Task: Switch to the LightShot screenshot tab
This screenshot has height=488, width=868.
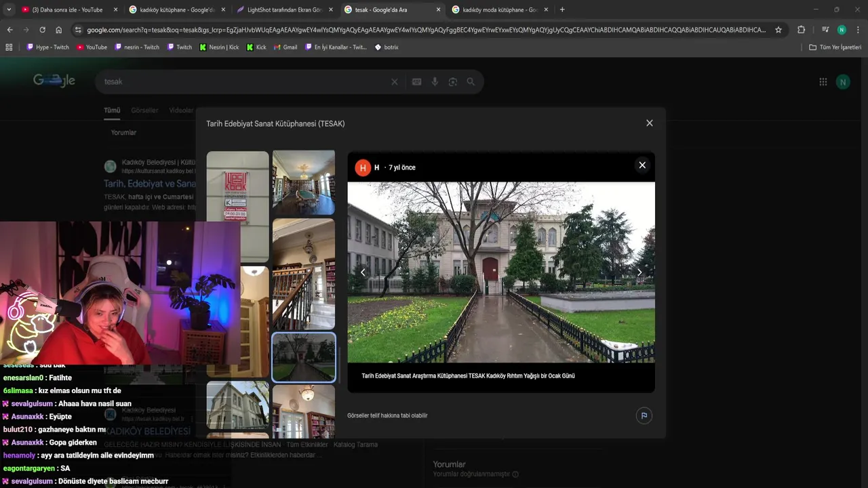Action: tap(284, 9)
